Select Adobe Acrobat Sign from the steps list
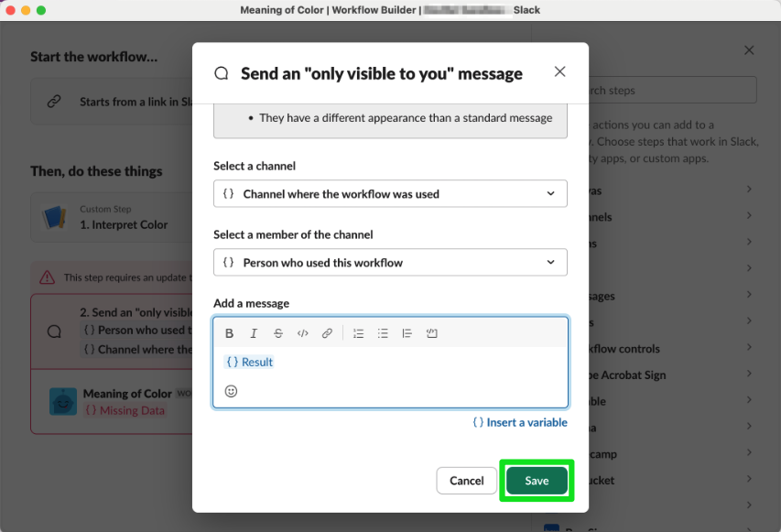Viewport: 781px width, 532px height. pyautogui.click(x=659, y=375)
